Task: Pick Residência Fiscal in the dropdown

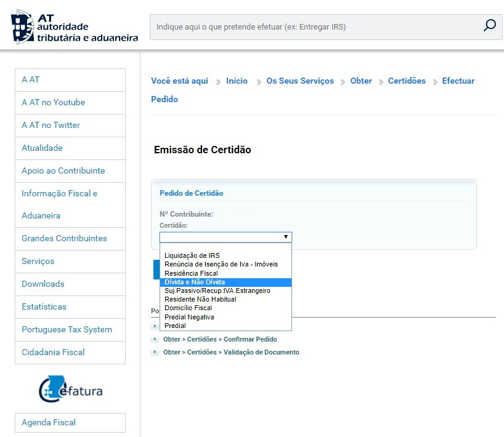Action: 191,273
